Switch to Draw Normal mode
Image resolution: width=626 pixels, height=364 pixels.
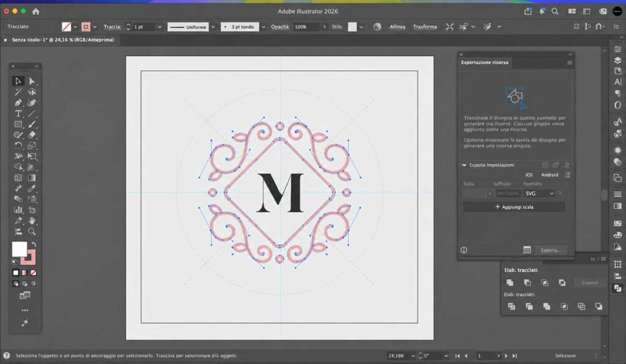15,283
